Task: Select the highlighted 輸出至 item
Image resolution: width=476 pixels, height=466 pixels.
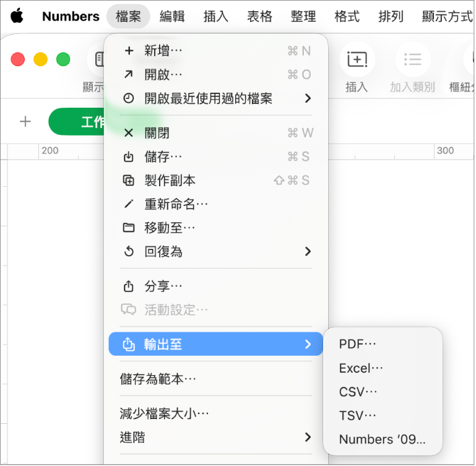Action: [x=216, y=344]
